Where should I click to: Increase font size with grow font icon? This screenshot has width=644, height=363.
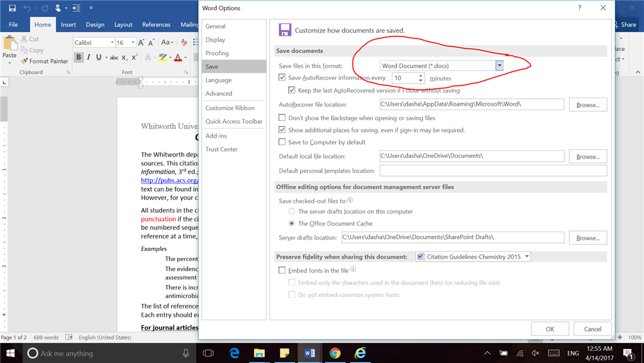142,42
